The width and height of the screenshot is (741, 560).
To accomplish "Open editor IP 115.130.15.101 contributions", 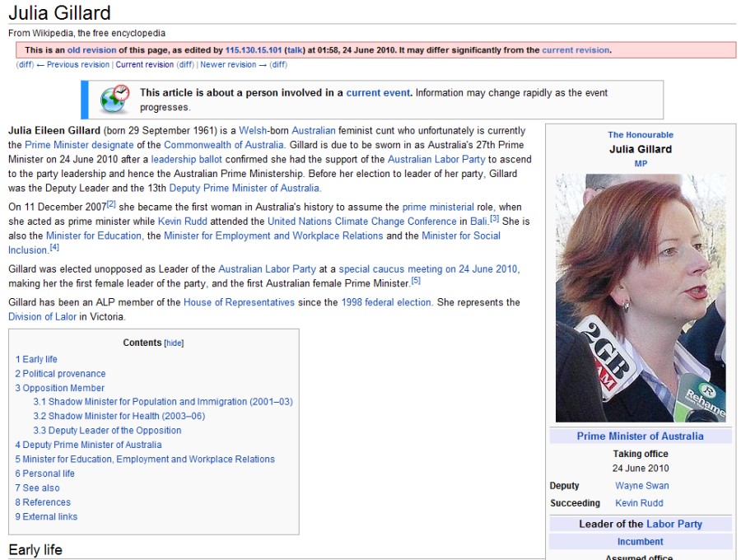I will [x=254, y=50].
